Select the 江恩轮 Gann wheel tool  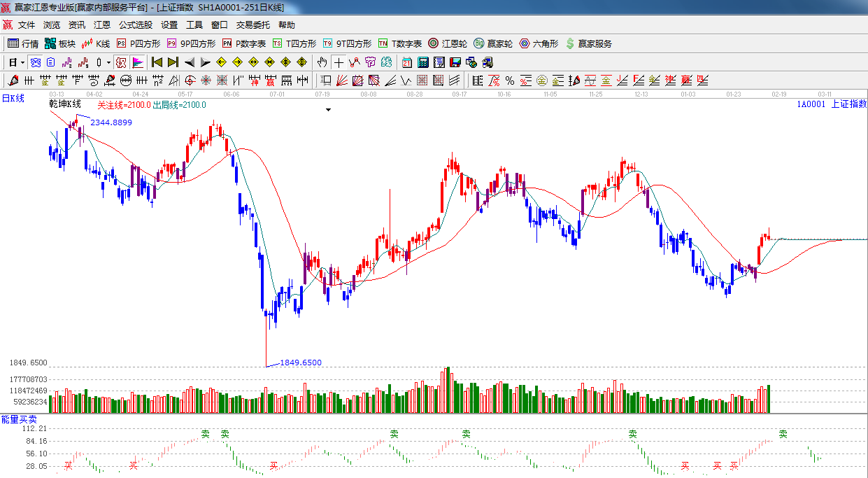(x=448, y=43)
